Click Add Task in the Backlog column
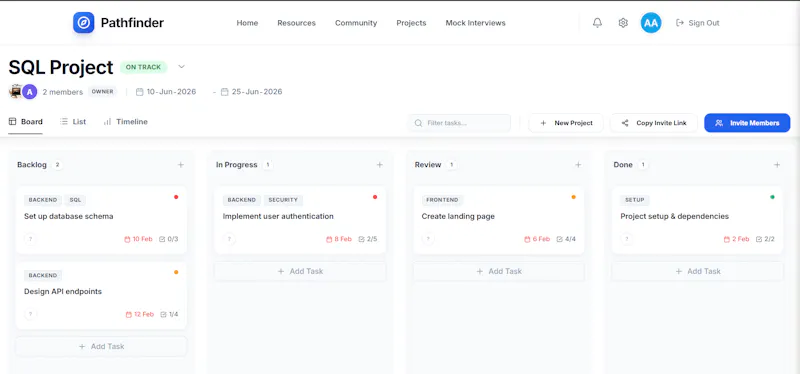The height and width of the screenshot is (374, 800). 102,346
